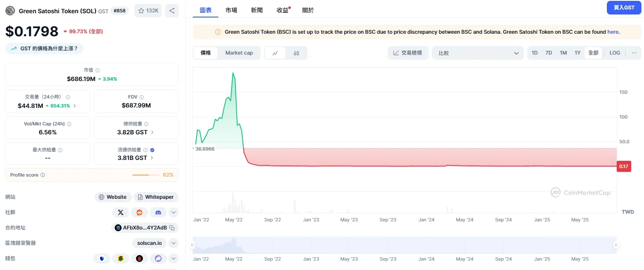This screenshot has height=270, width=644.
Task: Click the Profile score progress bar
Action: click(145, 175)
